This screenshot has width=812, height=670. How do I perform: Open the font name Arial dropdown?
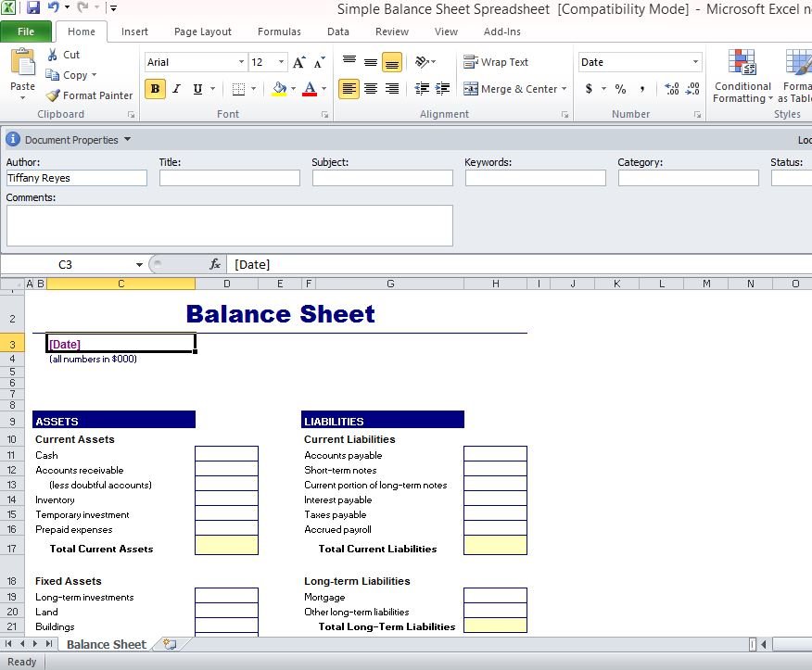[x=241, y=62]
